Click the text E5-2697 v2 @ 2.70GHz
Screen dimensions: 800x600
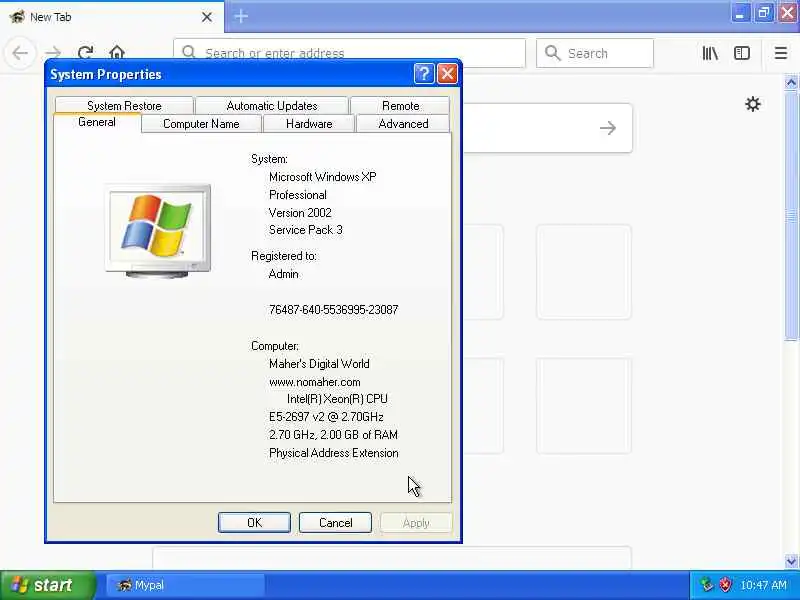coord(326,417)
